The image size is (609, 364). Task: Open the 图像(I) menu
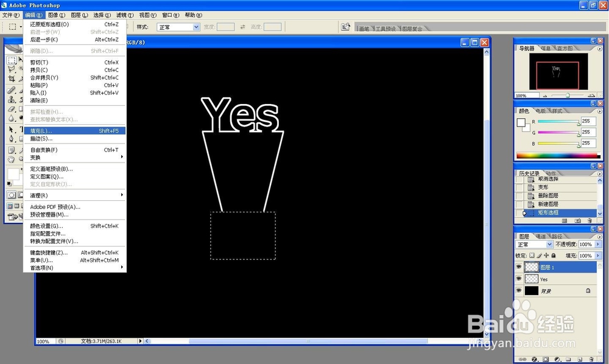point(57,15)
